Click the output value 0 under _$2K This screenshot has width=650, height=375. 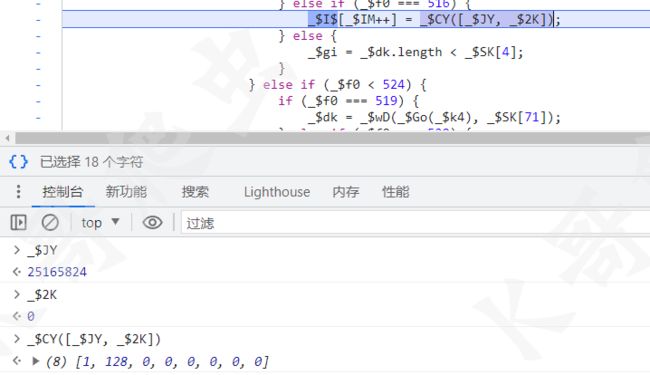click(31, 316)
